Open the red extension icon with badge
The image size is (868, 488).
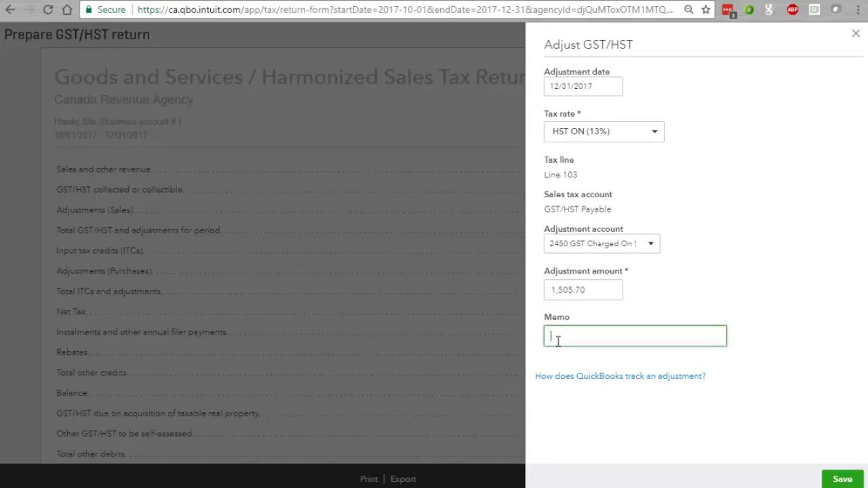click(728, 10)
